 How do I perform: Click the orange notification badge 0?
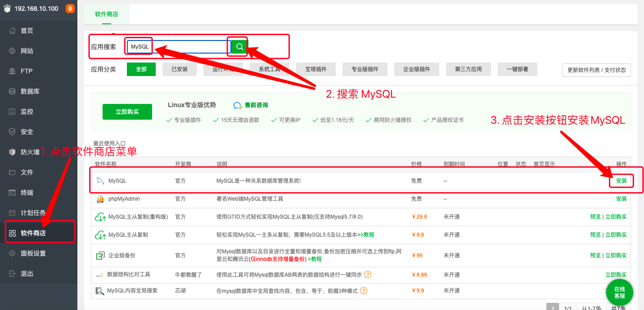(x=70, y=9)
